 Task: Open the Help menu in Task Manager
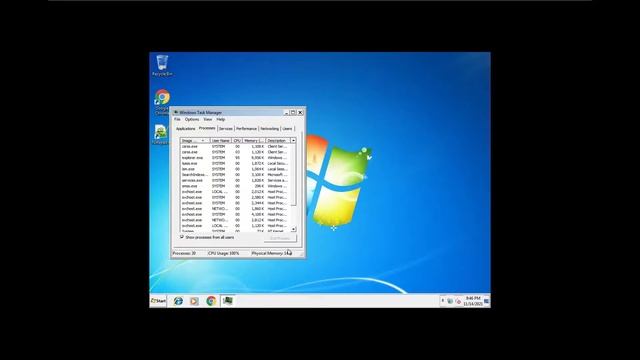click(221, 120)
